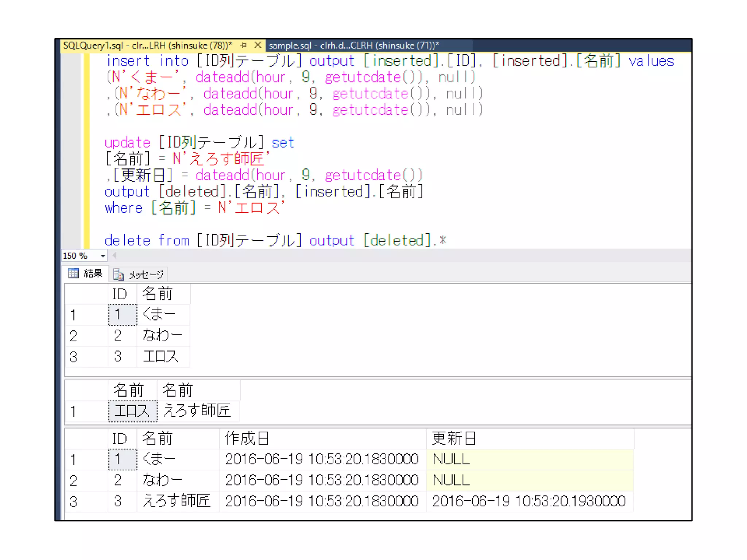Open the 結果 results tab
Screen dimensions: 747x560
click(x=93, y=274)
